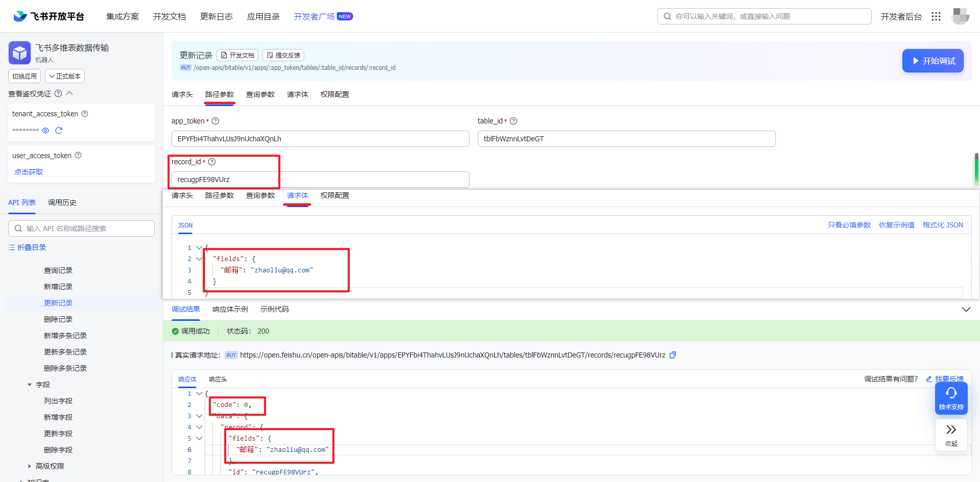
Task: Click the 飞书多维表数据传输 app cube icon
Action: (x=19, y=53)
